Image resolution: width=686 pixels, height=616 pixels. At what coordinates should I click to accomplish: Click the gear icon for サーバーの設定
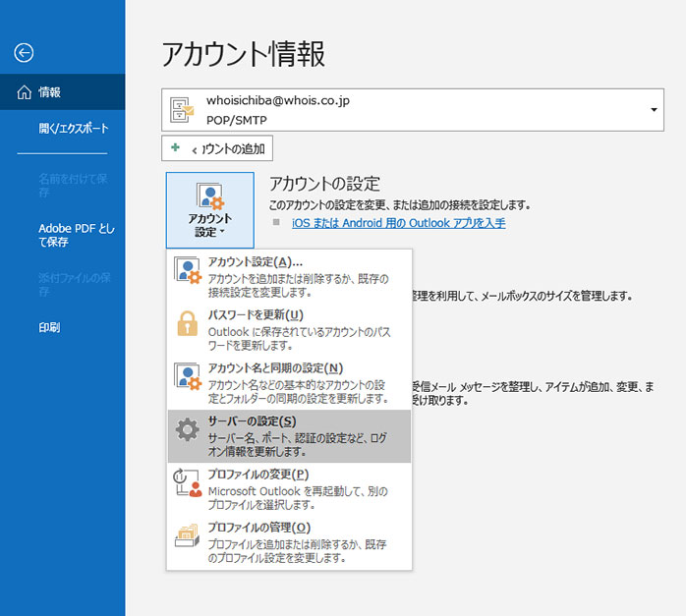[187, 429]
